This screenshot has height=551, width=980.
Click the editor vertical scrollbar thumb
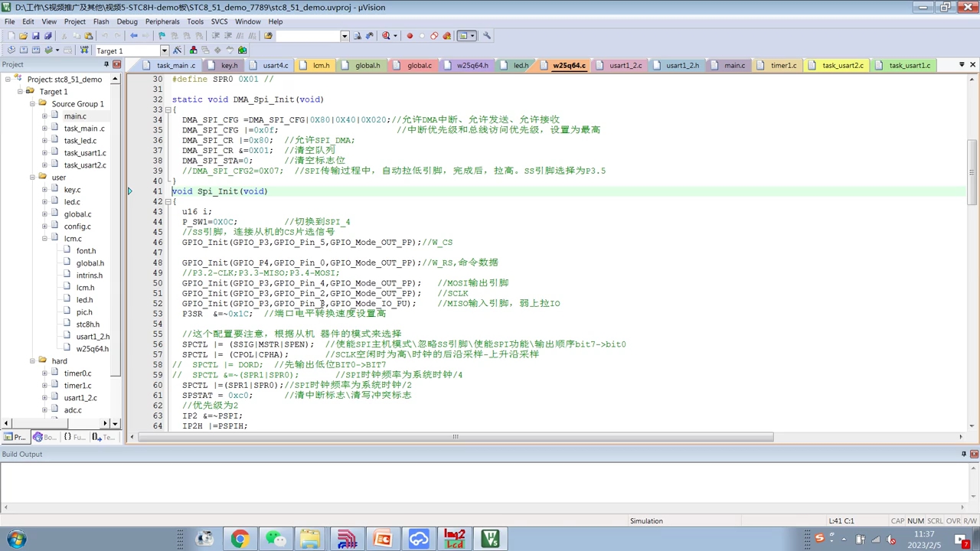point(972,172)
